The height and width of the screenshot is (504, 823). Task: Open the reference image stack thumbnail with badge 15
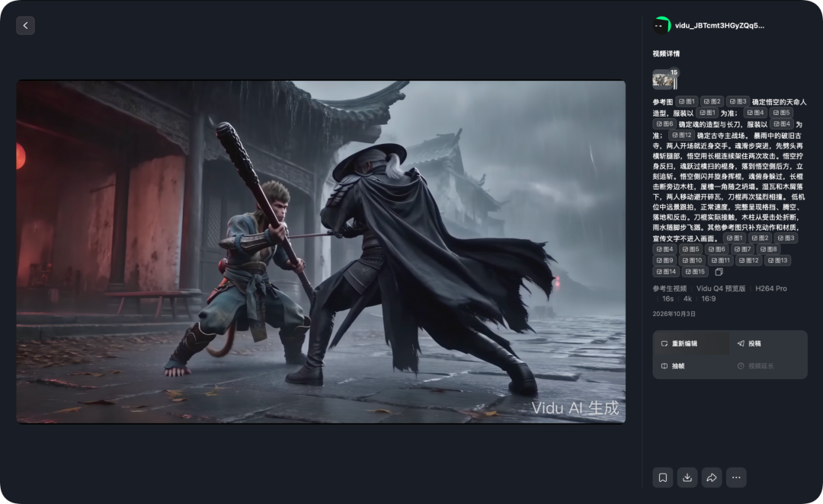coord(665,79)
